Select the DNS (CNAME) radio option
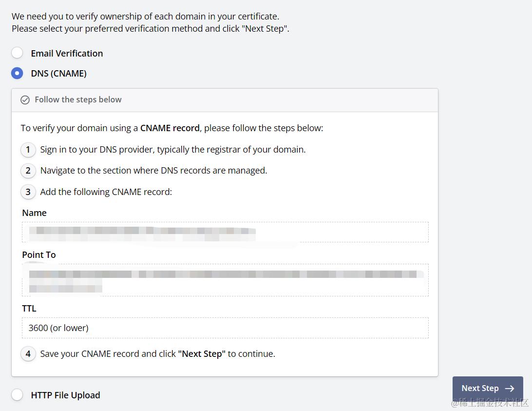 (17, 73)
